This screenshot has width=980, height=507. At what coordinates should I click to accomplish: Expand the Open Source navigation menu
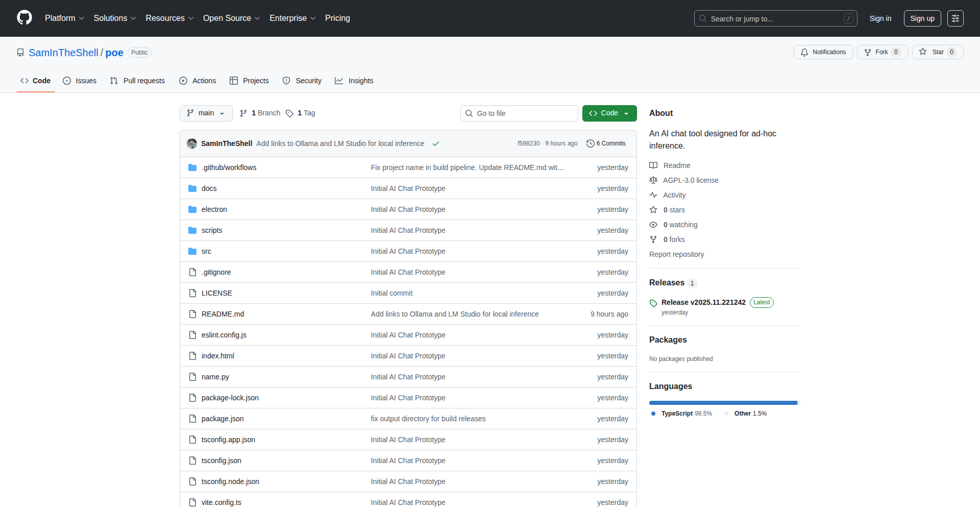(x=231, y=18)
